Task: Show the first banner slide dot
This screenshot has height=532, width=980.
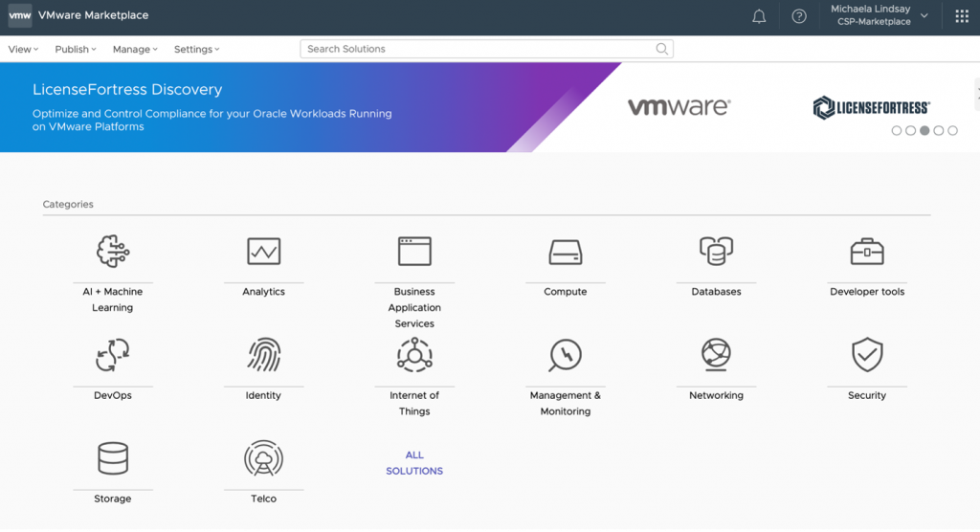Action: (x=896, y=131)
